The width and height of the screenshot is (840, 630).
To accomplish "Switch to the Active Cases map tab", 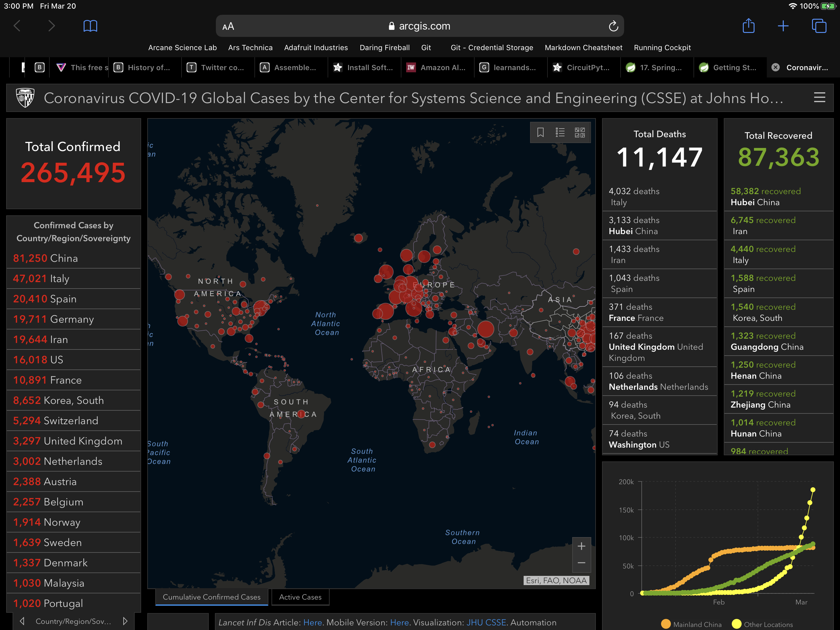I will (x=300, y=597).
